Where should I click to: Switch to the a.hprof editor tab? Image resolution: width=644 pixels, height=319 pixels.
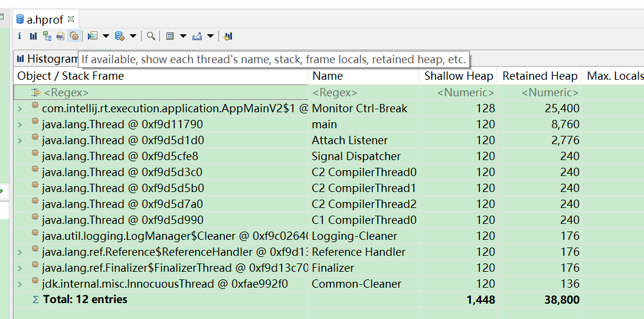45,19
